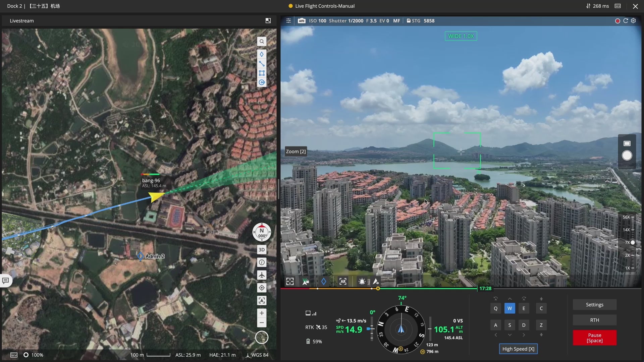The width and height of the screenshot is (644, 362).
Task: Click the map search icon
Action: coord(262,42)
